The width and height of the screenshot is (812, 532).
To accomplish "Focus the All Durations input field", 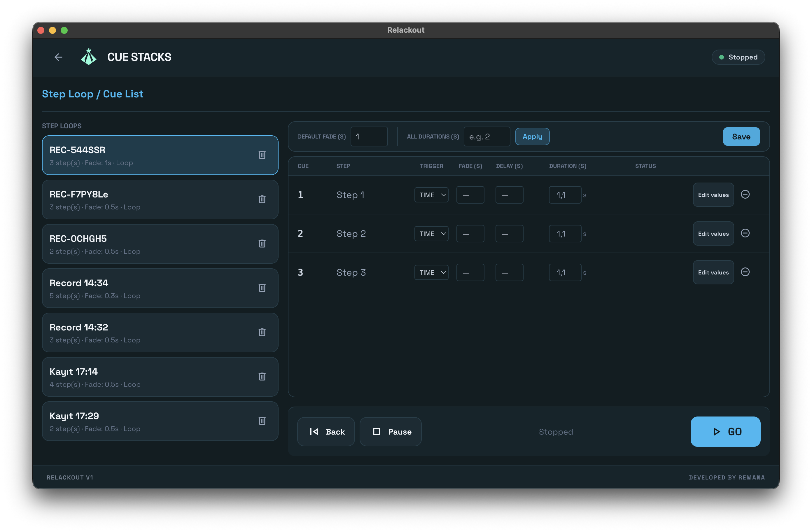I will pos(487,136).
